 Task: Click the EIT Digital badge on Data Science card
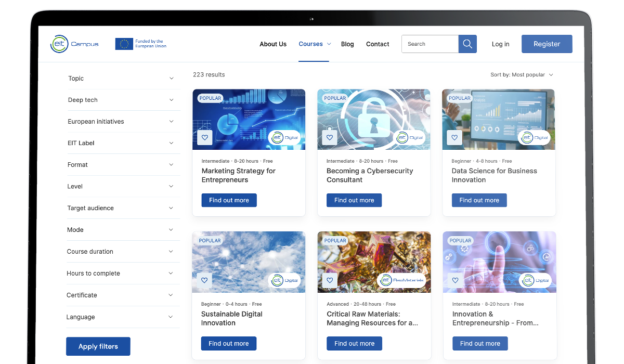535,137
